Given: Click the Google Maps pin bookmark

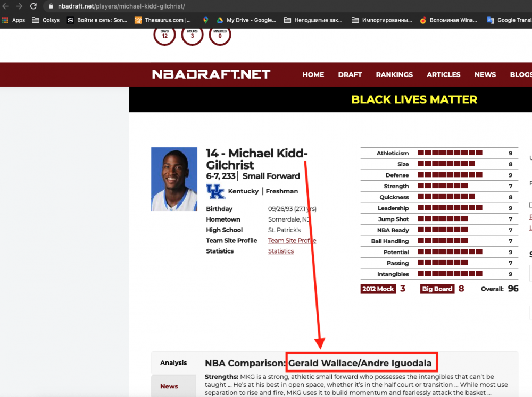Looking at the screenshot, I should 206,20.
